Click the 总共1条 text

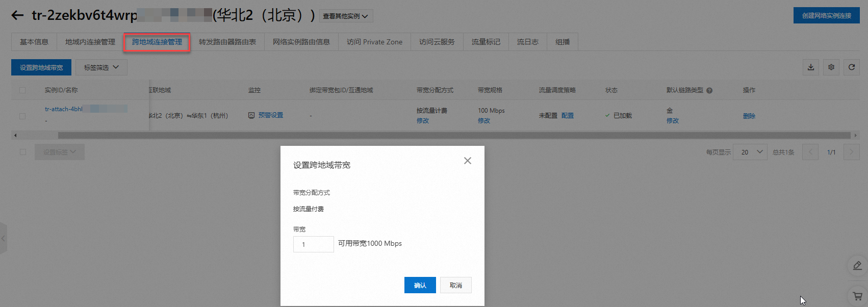coord(783,152)
